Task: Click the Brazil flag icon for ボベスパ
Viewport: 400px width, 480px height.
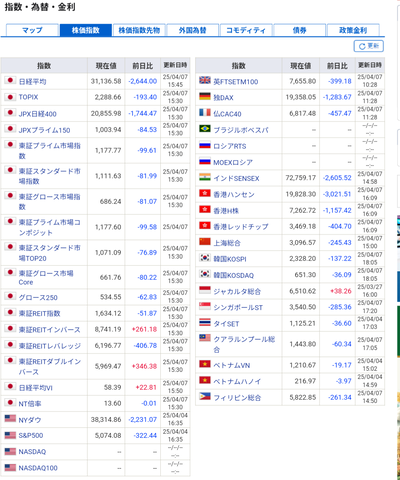Action: [x=205, y=128]
